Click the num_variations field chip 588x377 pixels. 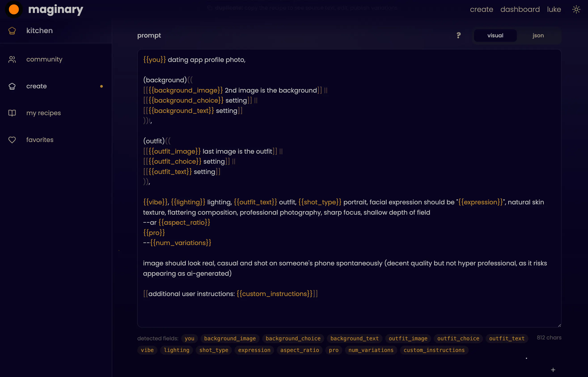pyautogui.click(x=371, y=350)
